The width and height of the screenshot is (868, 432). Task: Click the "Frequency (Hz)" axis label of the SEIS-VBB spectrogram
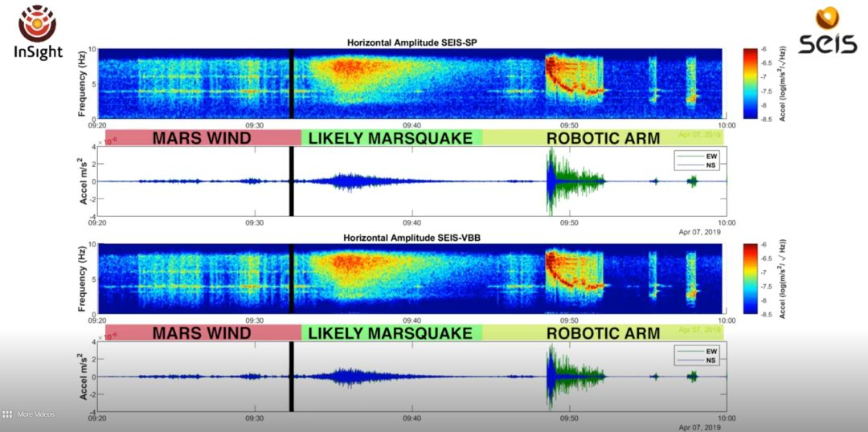click(82, 279)
